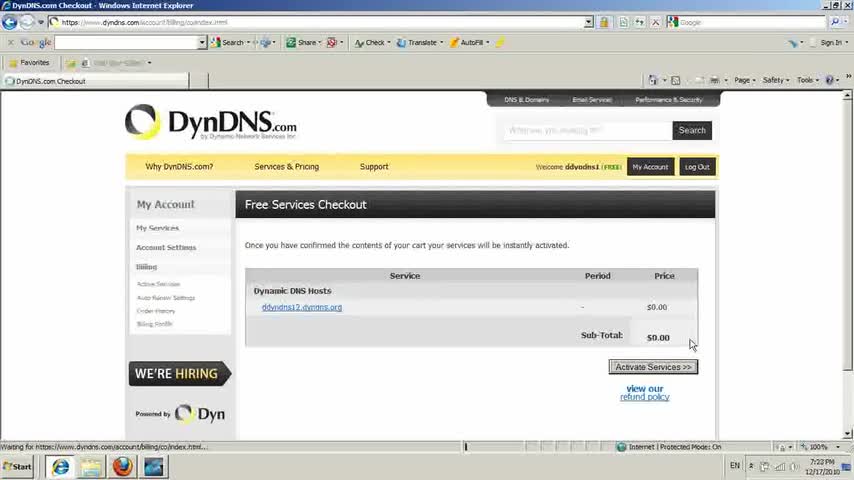Open Services & Pricing navigation item
This screenshot has height=480, width=854.
[x=286, y=167]
